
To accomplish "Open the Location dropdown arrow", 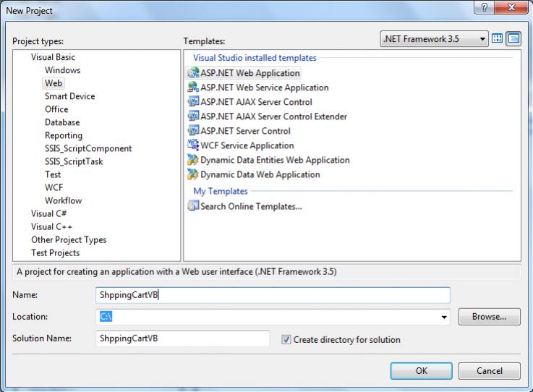I will pyautogui.click(x=444, y=317).
